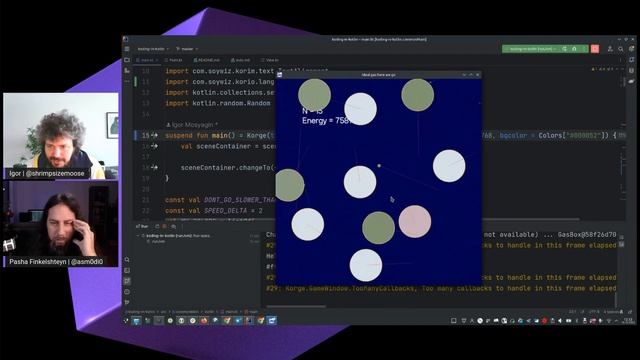Switch to the main.kt editor tab
Viewport: 640px width, 360px height.
[x=147, y=60]
